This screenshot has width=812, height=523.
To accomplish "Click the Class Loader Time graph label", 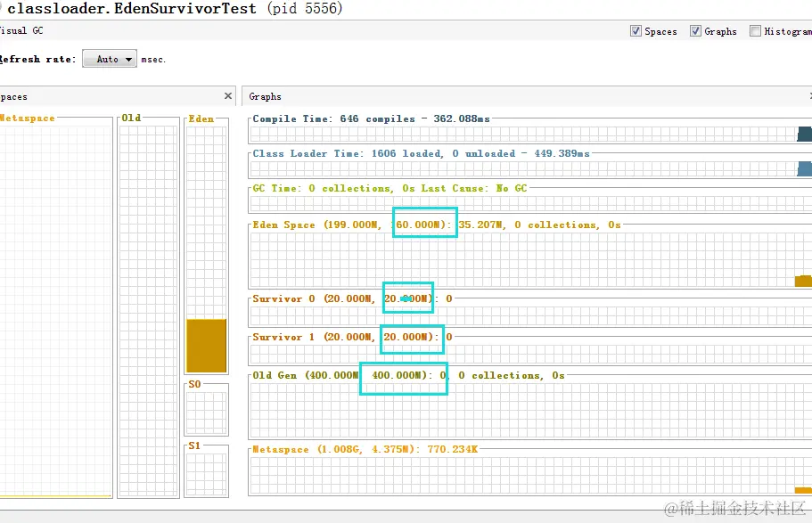I will [x=421, y=153].
